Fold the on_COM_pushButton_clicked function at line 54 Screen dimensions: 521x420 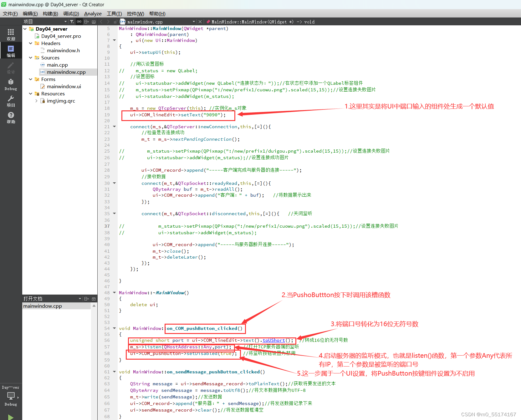[x=114, y=328]
